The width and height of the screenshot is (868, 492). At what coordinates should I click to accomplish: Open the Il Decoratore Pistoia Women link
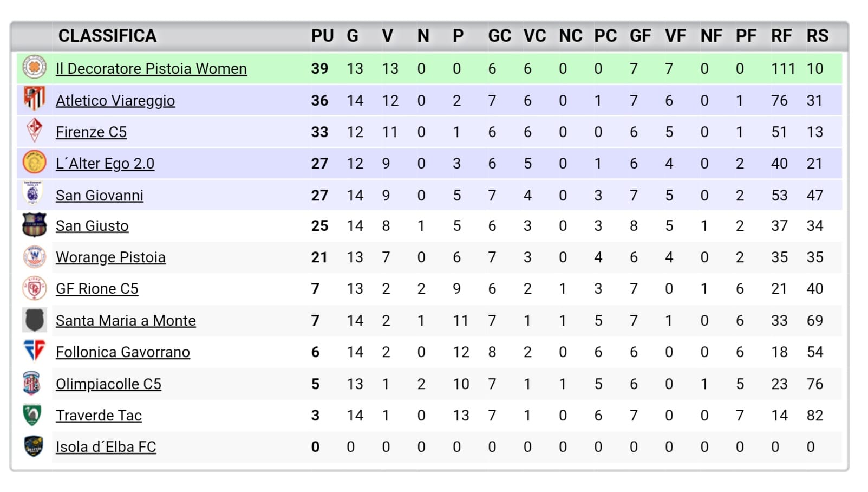pos(151,69)
